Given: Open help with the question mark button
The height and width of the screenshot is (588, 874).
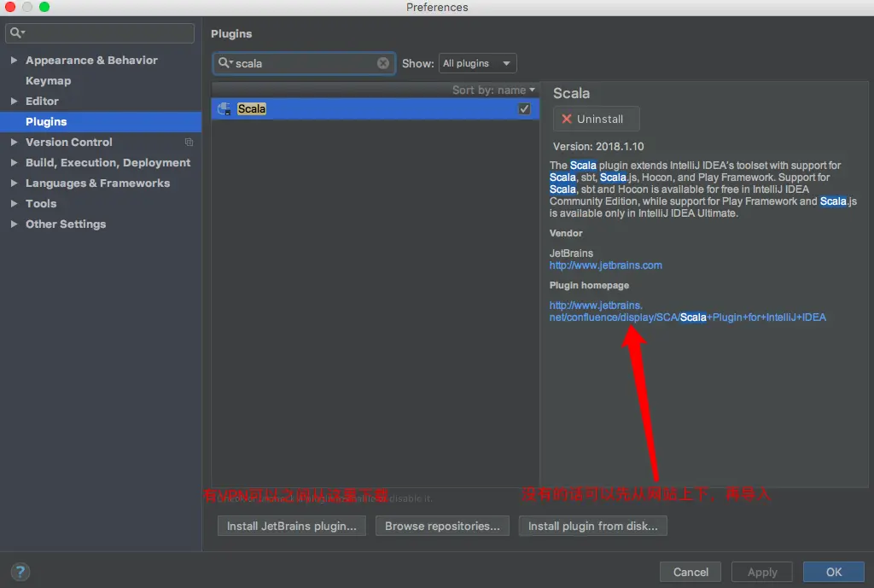Looking at the screenshot, I should (20, 571).
